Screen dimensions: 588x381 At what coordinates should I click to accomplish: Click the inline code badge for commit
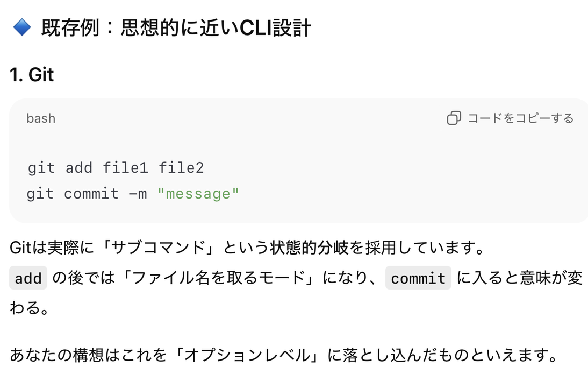[418, 278]
